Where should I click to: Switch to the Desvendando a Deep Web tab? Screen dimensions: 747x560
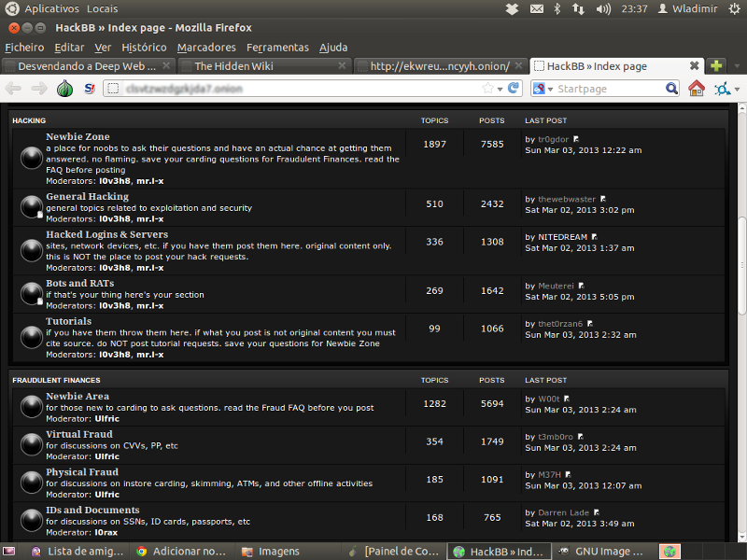coord(89,66)
